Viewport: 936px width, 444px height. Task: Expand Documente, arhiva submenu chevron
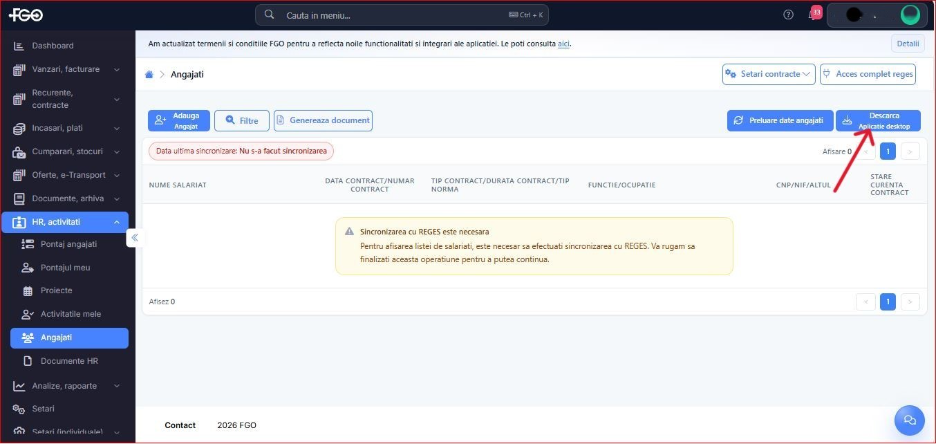(116, 199)
